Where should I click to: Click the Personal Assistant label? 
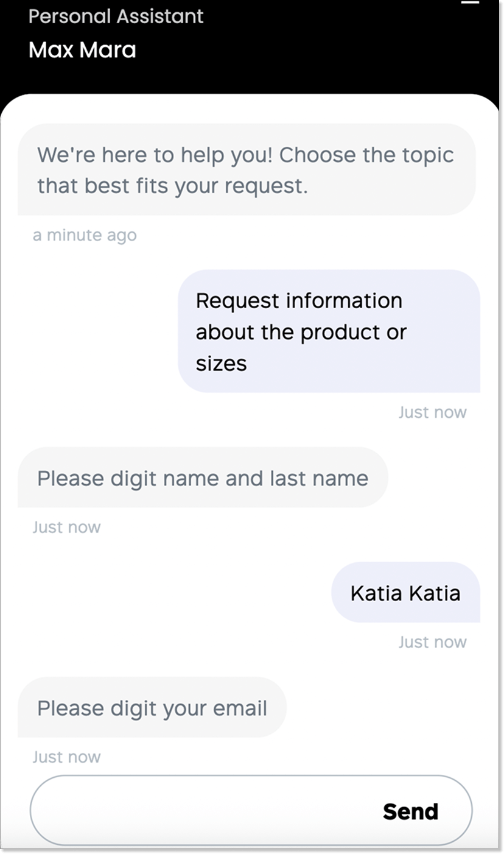(x=116, y=16)
